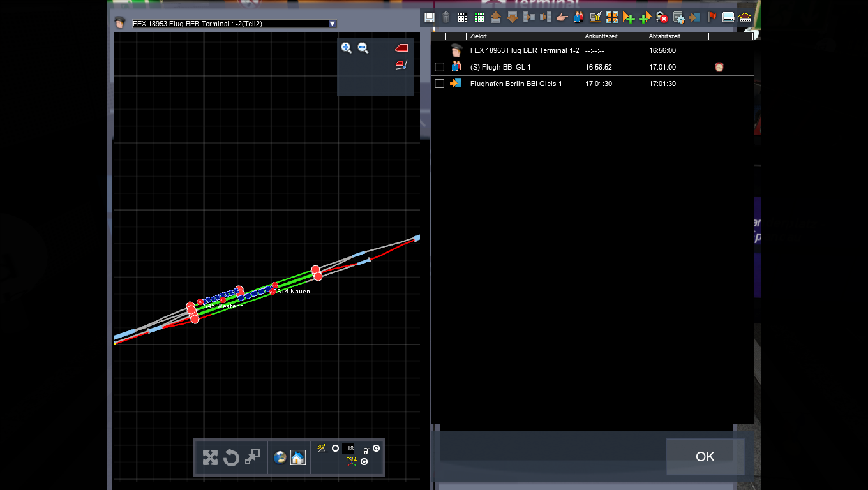
Task: Click the arrow-out-of-block toolbar icon
Action: [x=545, y=18]
